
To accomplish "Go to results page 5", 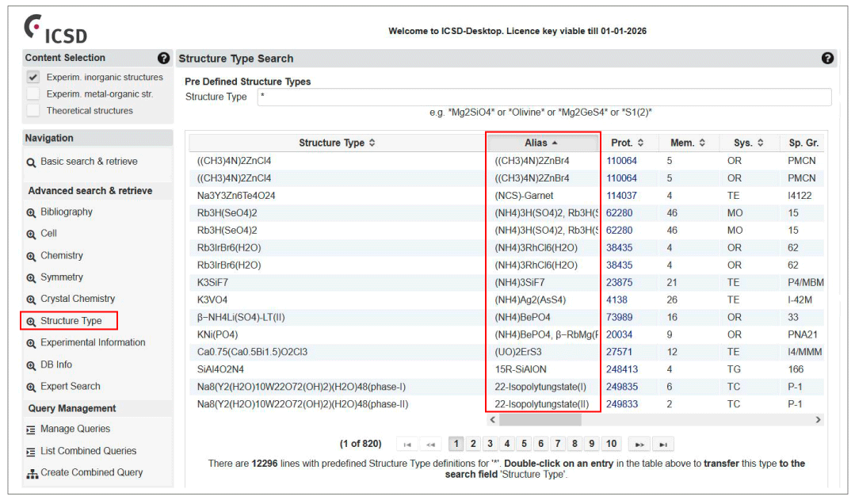I will [524, 444].
